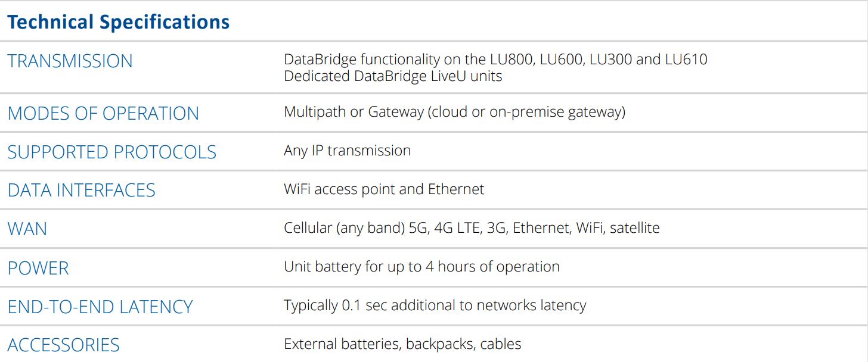868x362 pixels.
Task: Select the Typically 0.1 sec latency text
Action: [x=435, y=305]
